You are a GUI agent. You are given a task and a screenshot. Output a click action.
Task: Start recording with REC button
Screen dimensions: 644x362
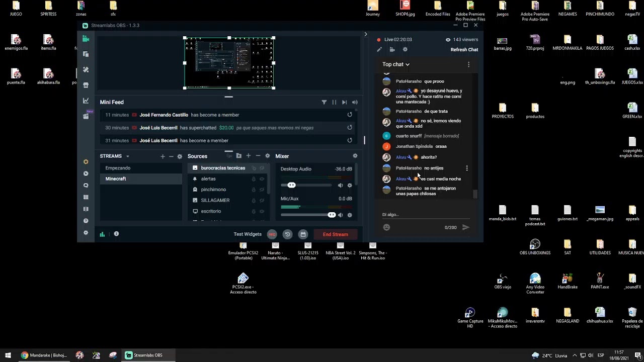coord(272,234)
